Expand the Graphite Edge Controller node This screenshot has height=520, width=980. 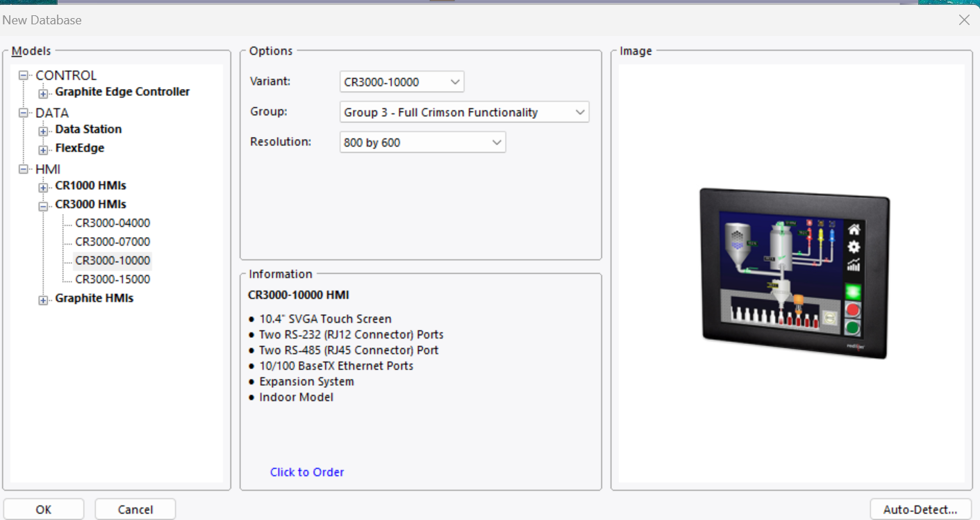tap(43, 93)
